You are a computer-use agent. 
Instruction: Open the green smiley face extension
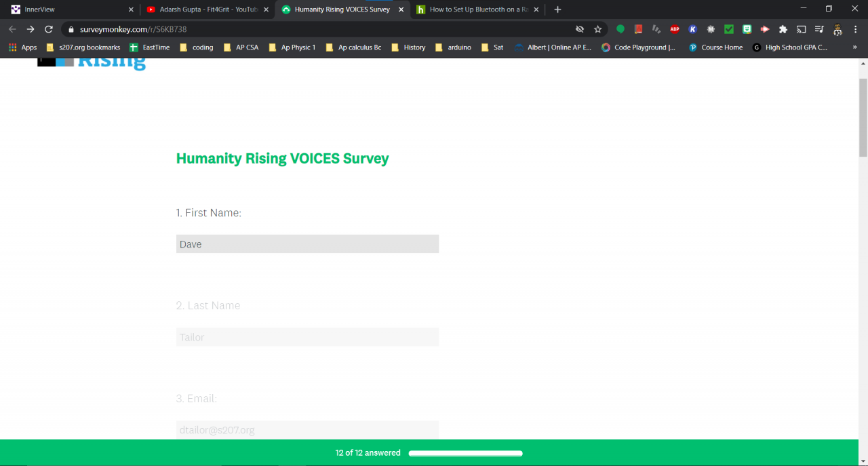click(747, 29)
